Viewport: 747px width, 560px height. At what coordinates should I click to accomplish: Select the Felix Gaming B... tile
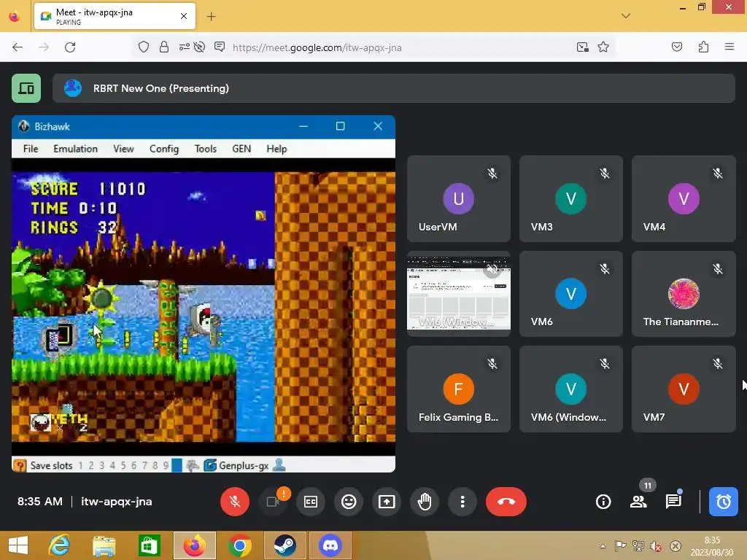[459, 389]
